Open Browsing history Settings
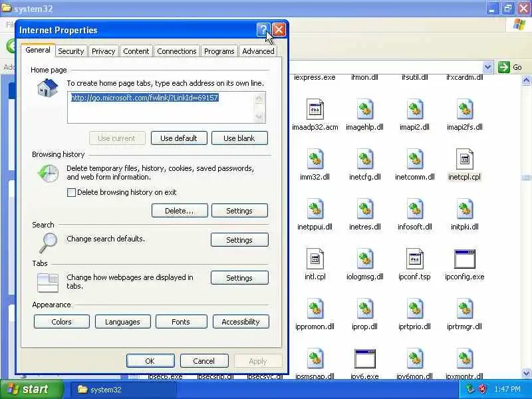This screenshot has height=399, width=532. point(239,211)
